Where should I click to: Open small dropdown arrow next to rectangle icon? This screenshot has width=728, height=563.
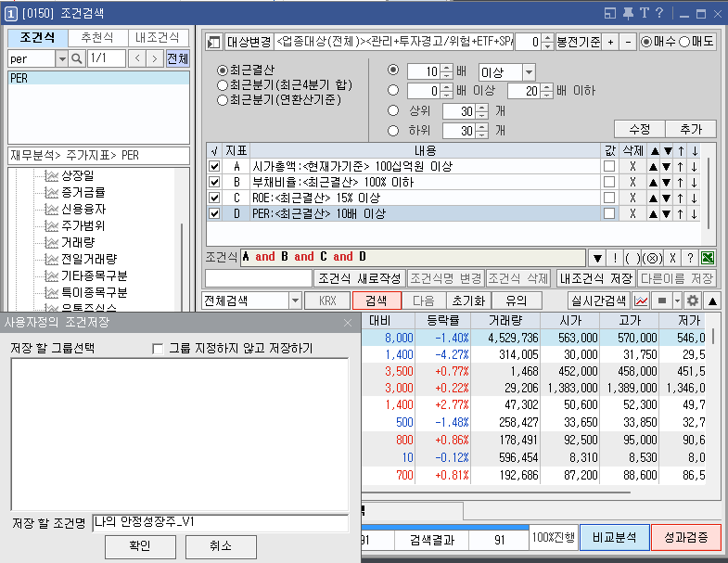point(677,301)
